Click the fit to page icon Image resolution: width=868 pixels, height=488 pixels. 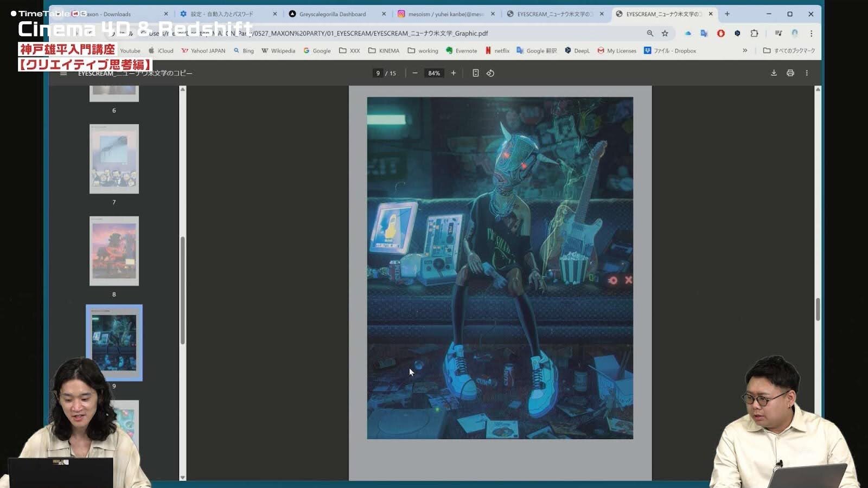[476, 73]
